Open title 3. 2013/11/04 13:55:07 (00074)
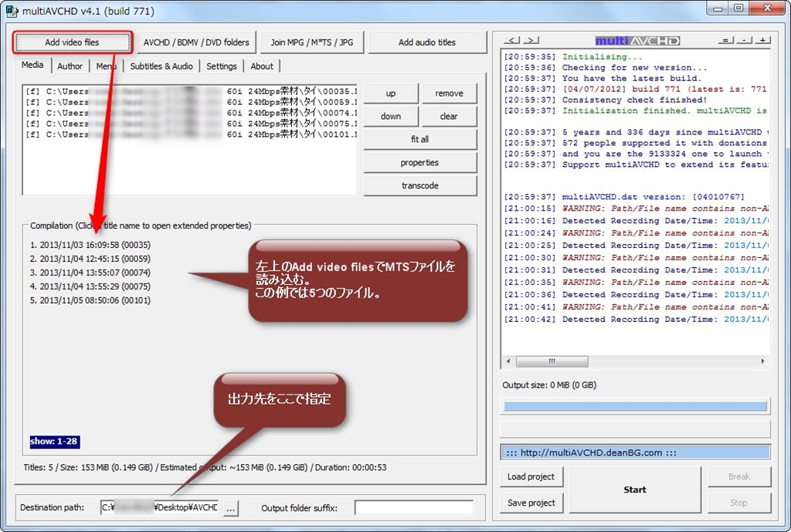 pyautogui.click(x=90, y=273)
